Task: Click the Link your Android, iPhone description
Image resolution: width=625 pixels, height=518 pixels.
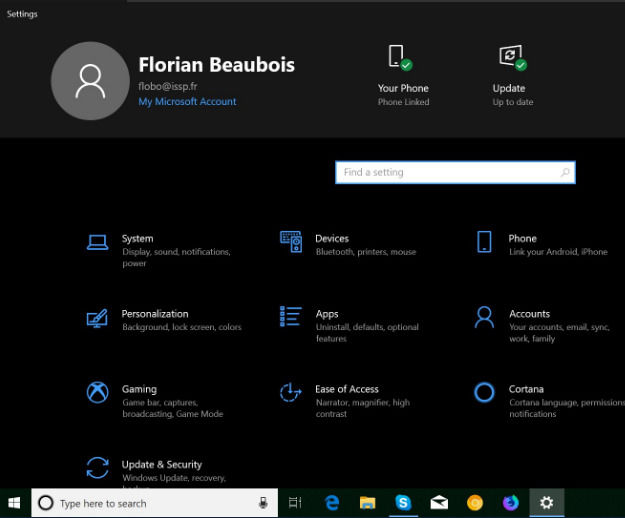Action: (x=558, y=252)
